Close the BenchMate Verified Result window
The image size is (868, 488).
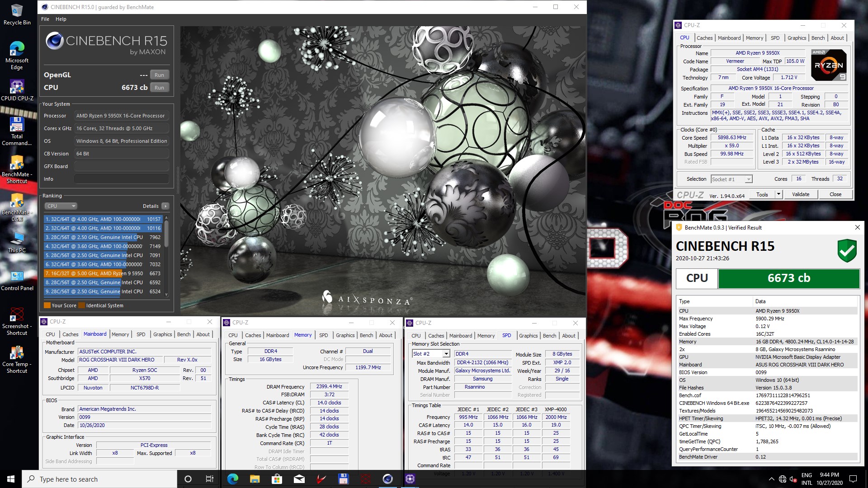click(x=857, y=227)
